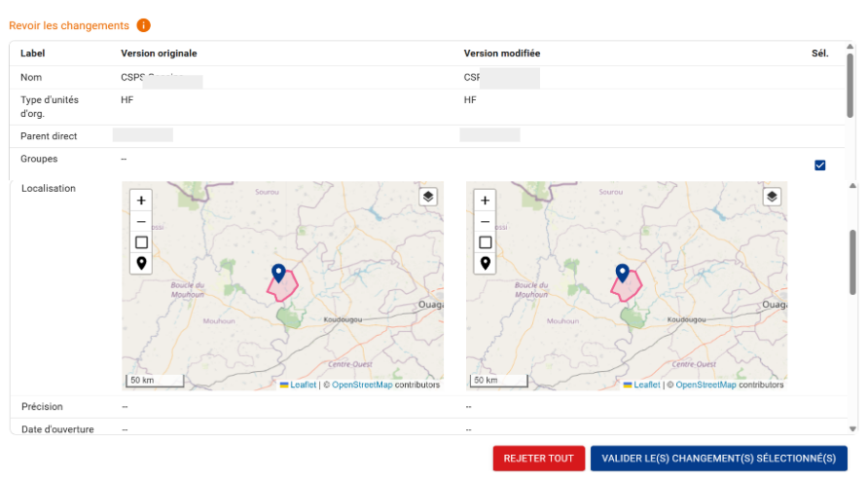
Task: Click REJETER TOUT button
Action: (x=539, y=459)
